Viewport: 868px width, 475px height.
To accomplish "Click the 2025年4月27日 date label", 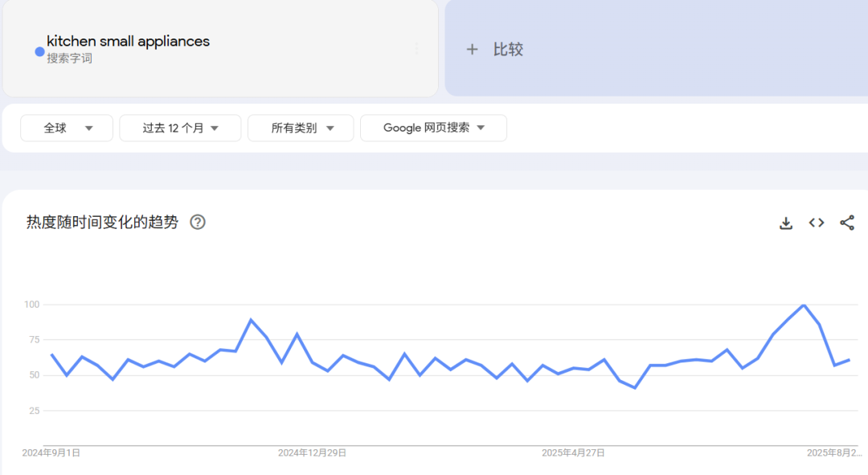I will click(x=573, y=453).
